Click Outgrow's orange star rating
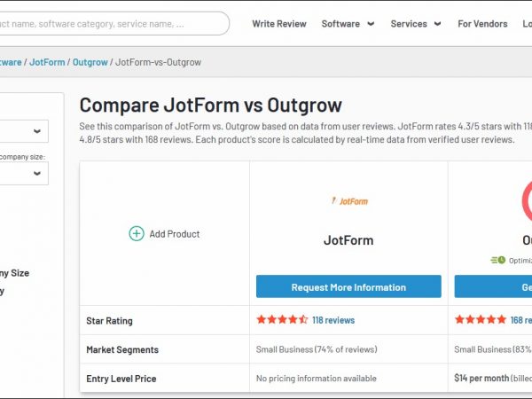The height and width of the screenshot is (399, 532). coord(480,320)
